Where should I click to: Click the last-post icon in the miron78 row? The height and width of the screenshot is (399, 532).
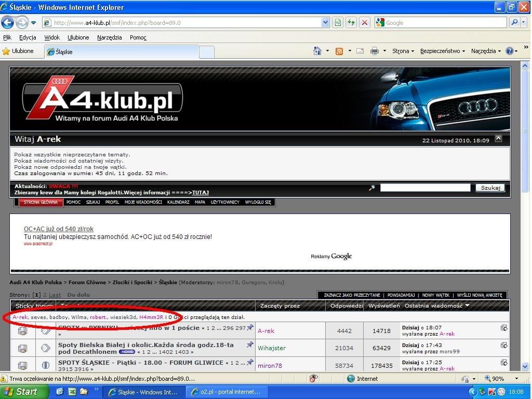504,363
